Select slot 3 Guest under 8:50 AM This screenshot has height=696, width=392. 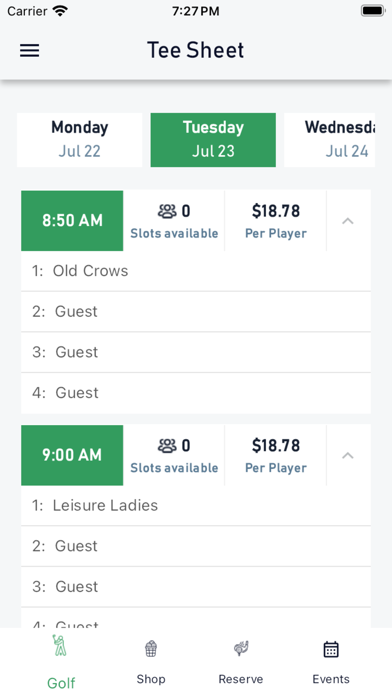click(196, 352)
